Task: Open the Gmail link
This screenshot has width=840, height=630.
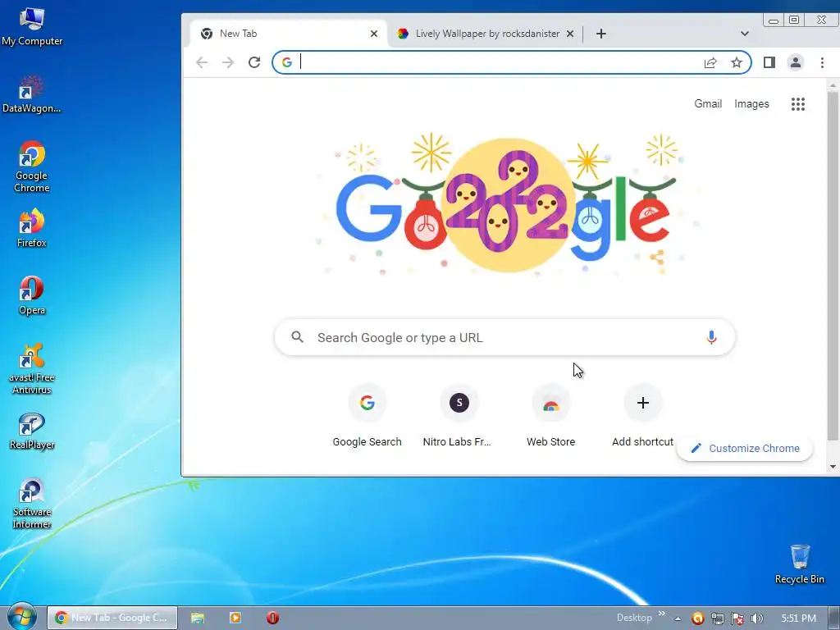Action: (708, 104)
